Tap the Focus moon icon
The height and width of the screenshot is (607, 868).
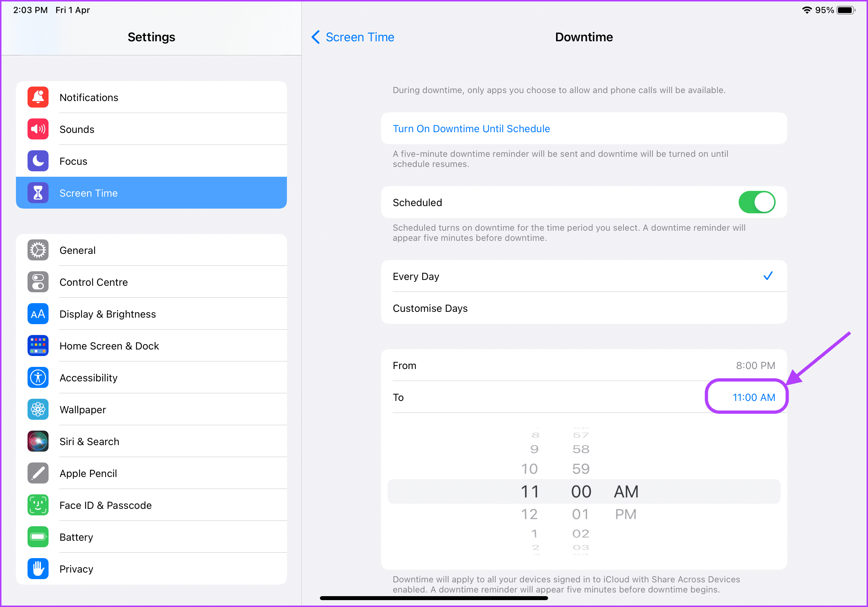click(x=38, y=161)
